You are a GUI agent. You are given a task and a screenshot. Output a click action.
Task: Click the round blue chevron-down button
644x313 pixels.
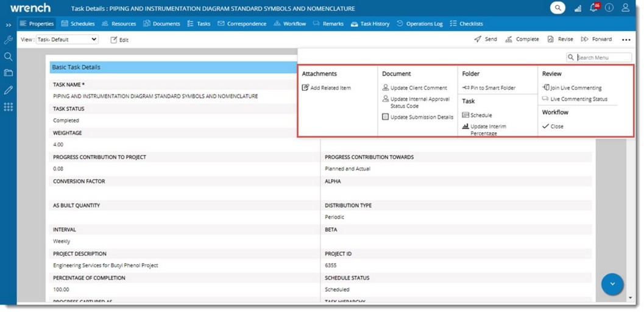(x=612, y=284)
